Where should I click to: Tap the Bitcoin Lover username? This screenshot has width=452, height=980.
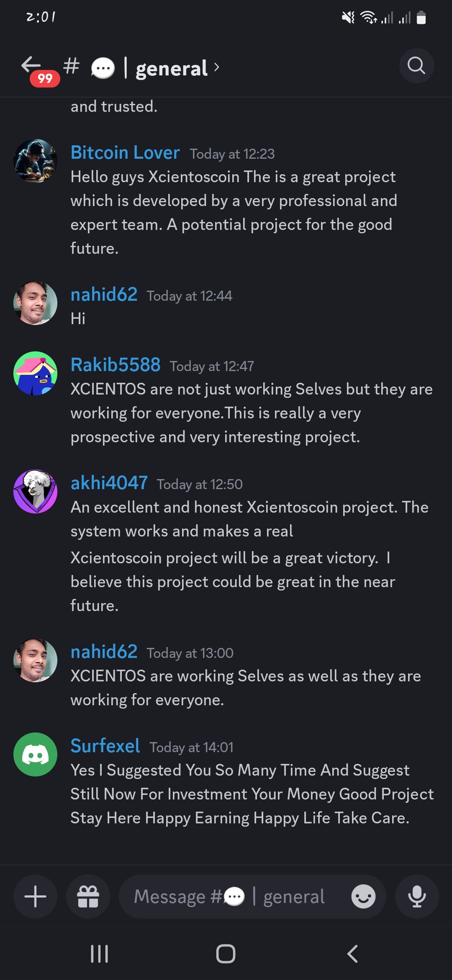tap(125, 152)
